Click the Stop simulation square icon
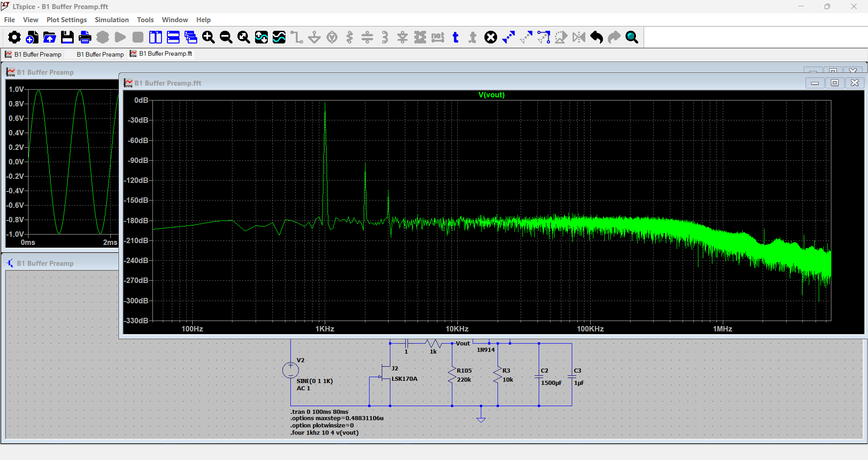 pos(138,37)
